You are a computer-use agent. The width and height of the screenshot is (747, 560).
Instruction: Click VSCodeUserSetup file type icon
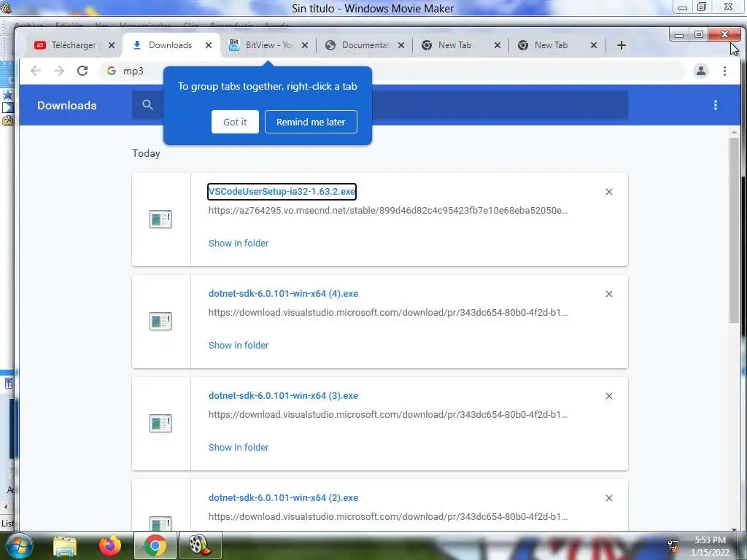tap(160, 219)
